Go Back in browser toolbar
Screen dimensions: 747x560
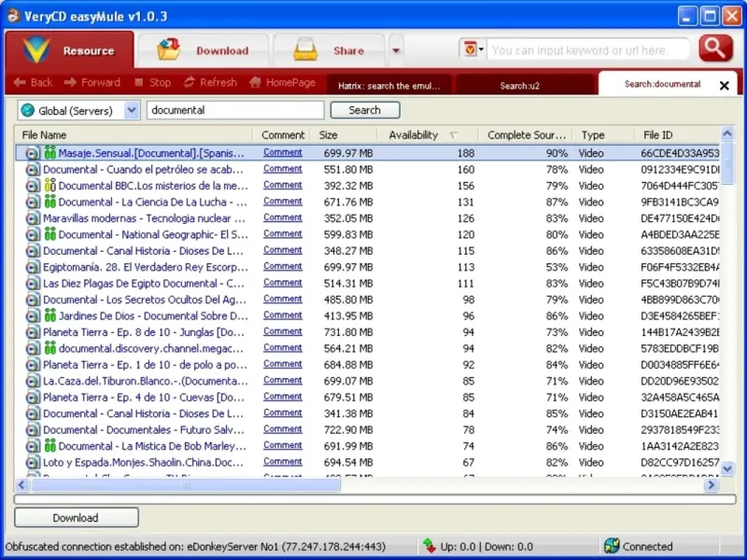34,82
